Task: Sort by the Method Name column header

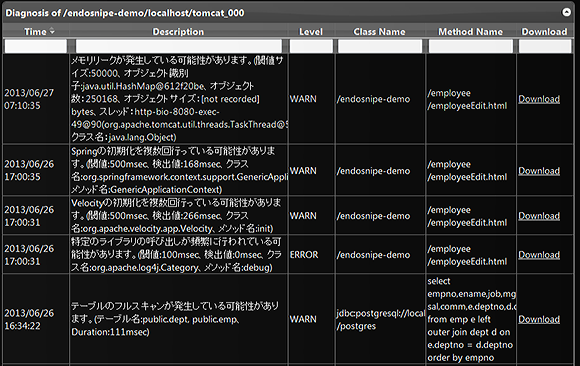Action: (x=471, y=32)
